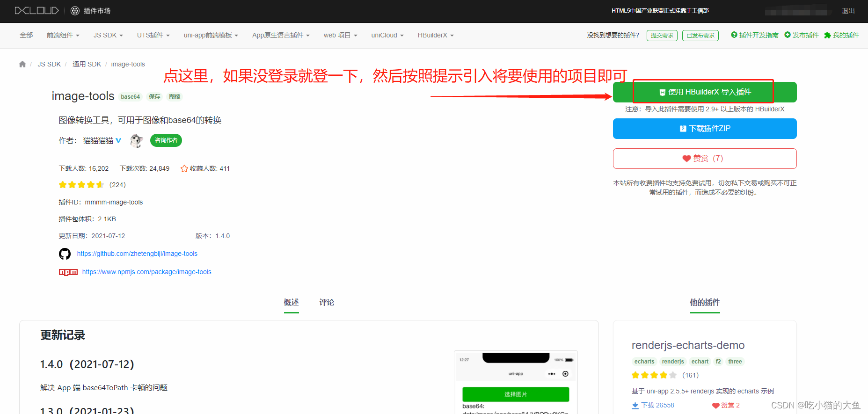The width and height of the screenshot is (868, 414).
Task: Switch to the 评论 tab
Action: pos(327,302)
